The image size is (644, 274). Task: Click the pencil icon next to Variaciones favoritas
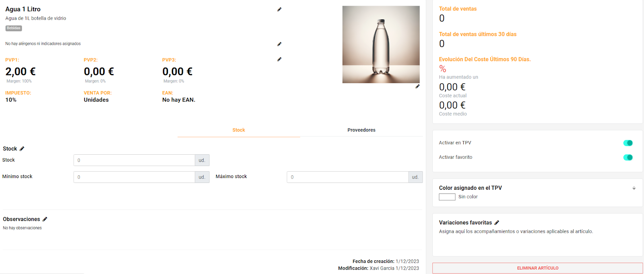(x=497, y=222)
